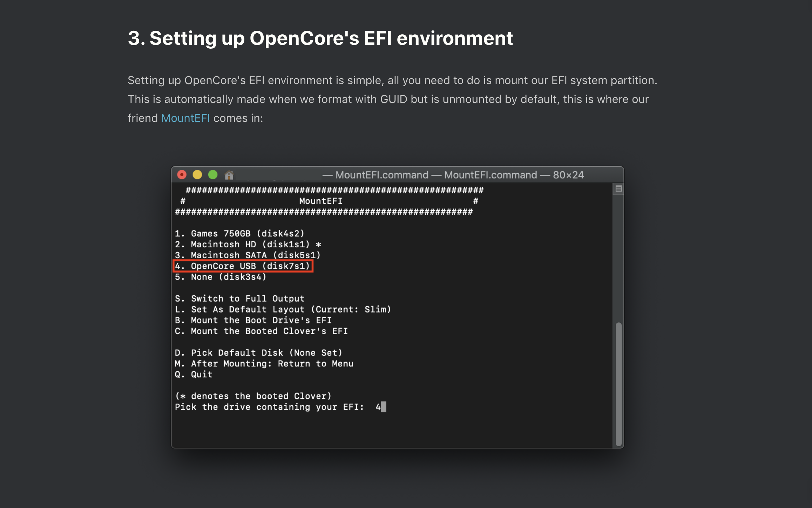Zoom the terminal with the green button

[213, 174]
